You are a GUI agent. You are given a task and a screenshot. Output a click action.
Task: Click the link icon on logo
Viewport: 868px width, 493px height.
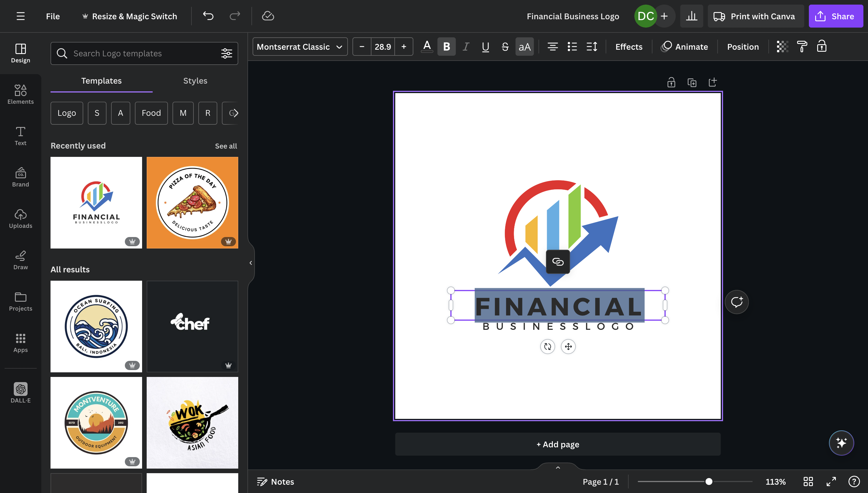[558, 261]
